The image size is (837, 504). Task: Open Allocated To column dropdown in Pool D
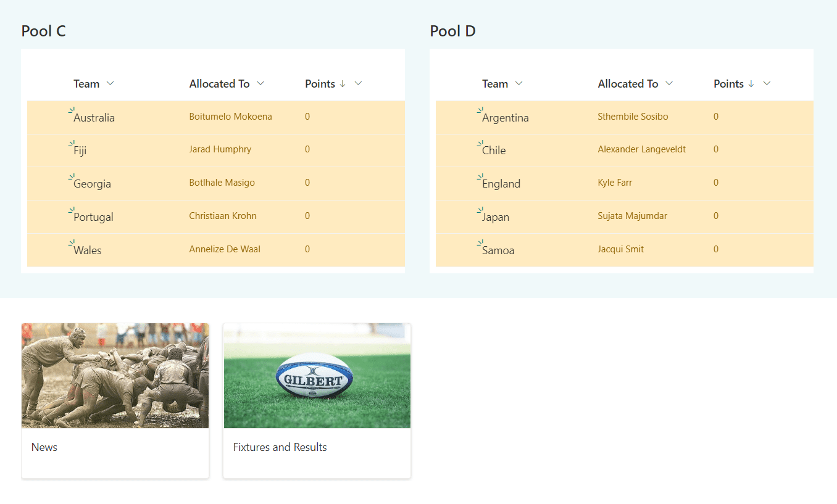[x=669, y=83]
